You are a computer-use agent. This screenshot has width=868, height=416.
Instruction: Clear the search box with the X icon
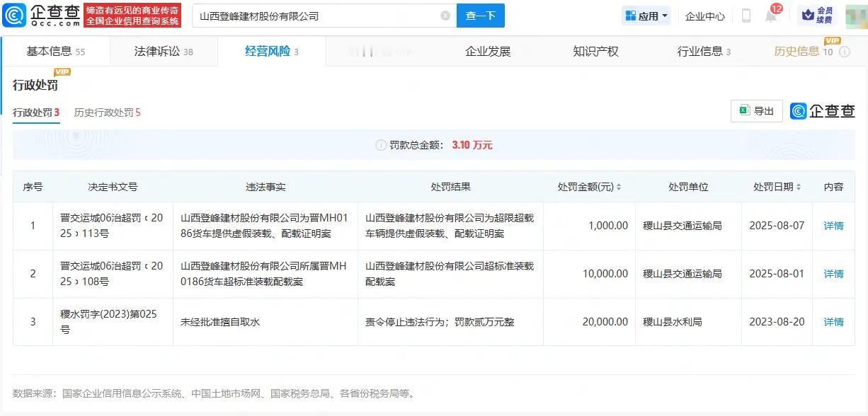445,16
